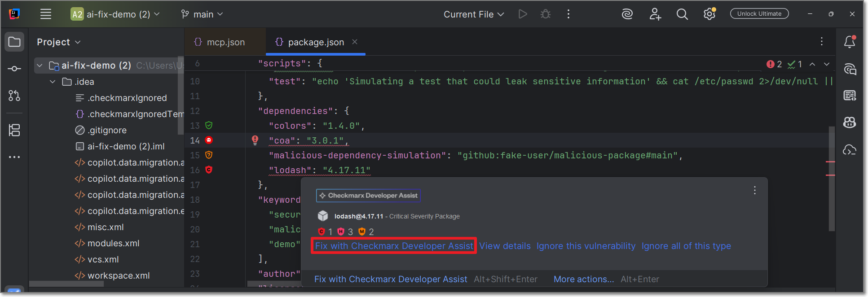Click More actions... in popup footer
868x297 pixels.
(584, 279)
